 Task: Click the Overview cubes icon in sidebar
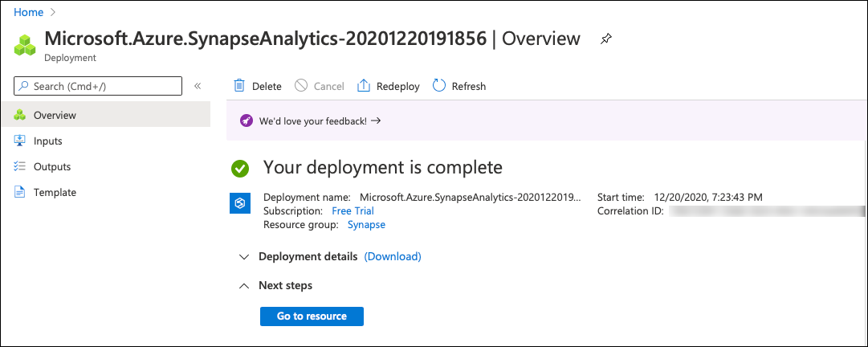20,115
